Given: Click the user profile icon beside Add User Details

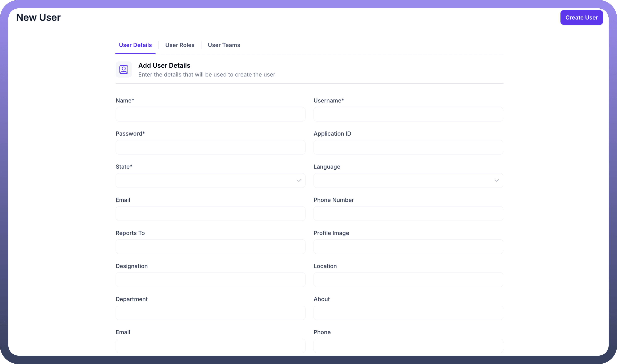Looking at the screenshot, I should click(124, 70).
